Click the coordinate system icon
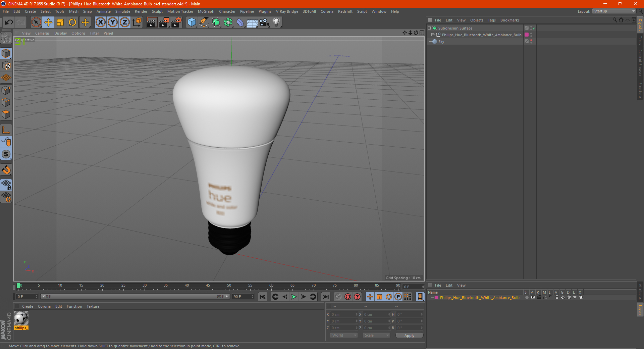 click(137, 22)
